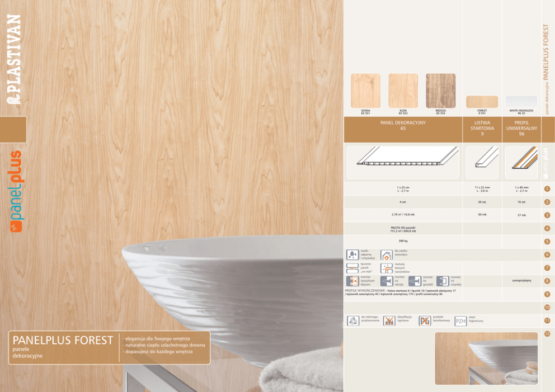
Task: Select the Brzoza 65 553 dark swatch
Action: pyautogui.click(x=440, y=91)
